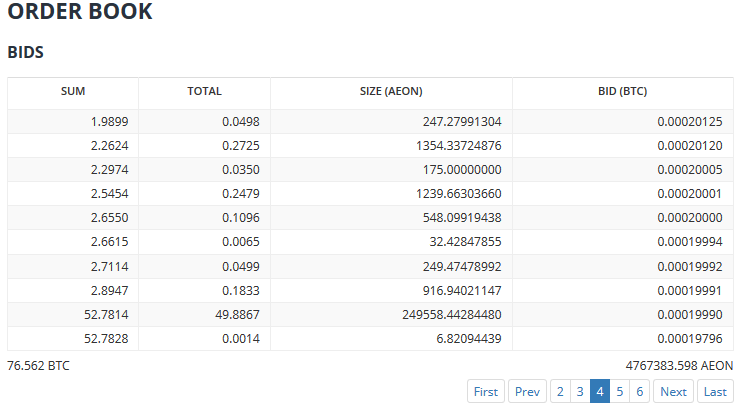The width and height of the screenshot is (754, 411).
Task: Click the TOTAL column header
Action: coord(204,91)
